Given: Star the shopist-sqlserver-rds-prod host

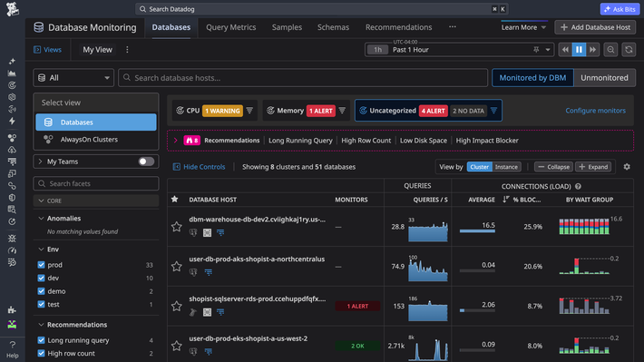Looking at the screenshot, I should coord(177,306).
